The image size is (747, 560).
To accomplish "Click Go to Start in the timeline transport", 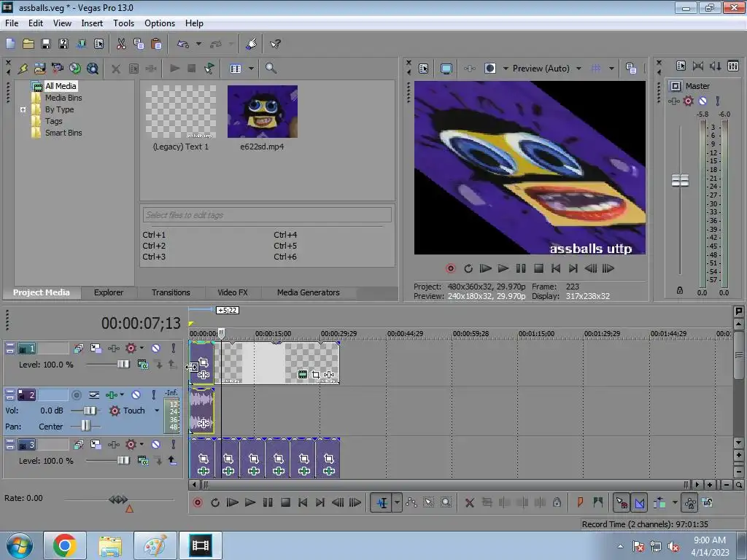I will tap(303, 502).
